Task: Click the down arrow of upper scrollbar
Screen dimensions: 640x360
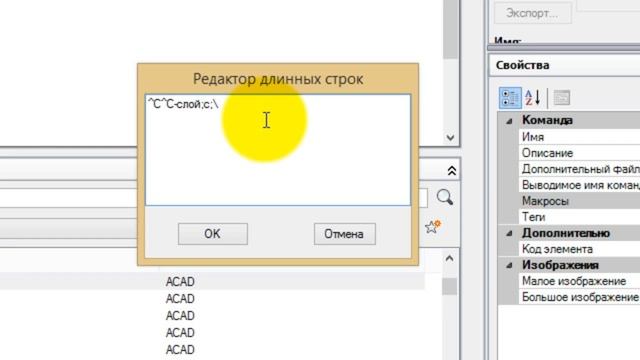Action: coord(450,138)
